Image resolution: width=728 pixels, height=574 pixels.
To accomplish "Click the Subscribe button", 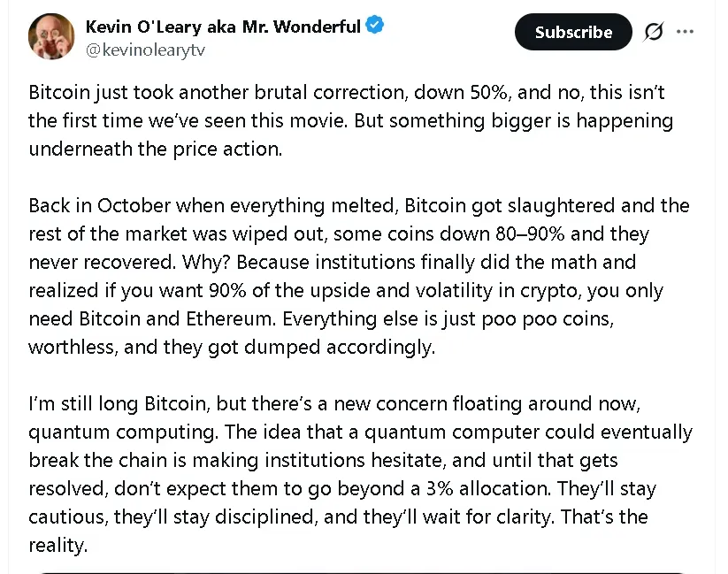I will (x=573, y=32).
